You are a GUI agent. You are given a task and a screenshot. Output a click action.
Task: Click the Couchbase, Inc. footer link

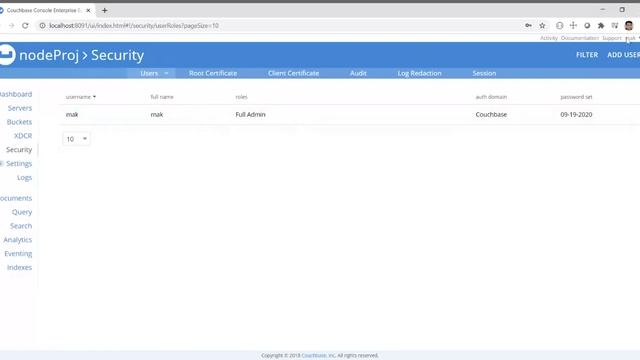318,356
